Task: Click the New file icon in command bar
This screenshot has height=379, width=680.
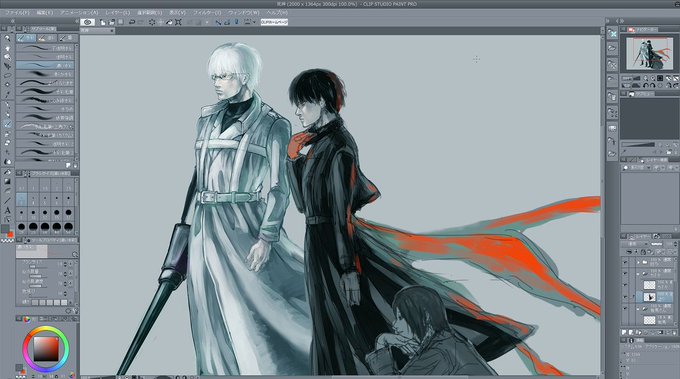Action: 103,22
